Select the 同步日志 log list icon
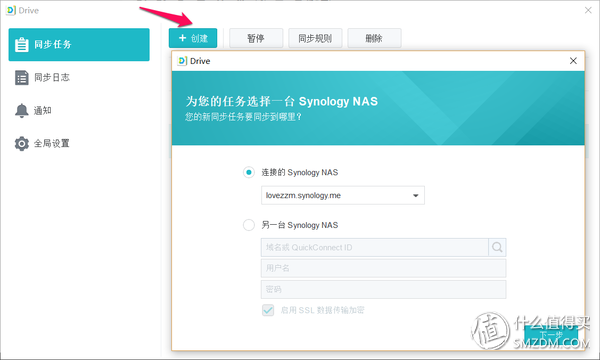Screen dimensions: 600x360 tap(21, 78)
